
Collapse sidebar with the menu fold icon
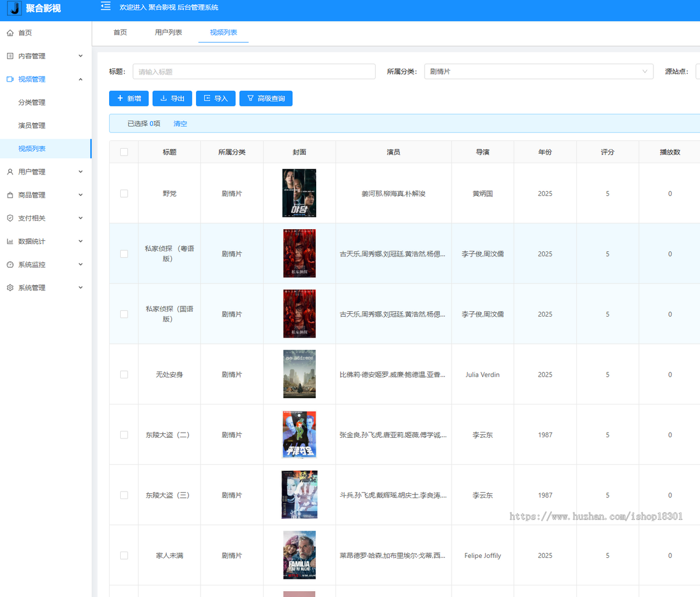click(x=106, y=6)
